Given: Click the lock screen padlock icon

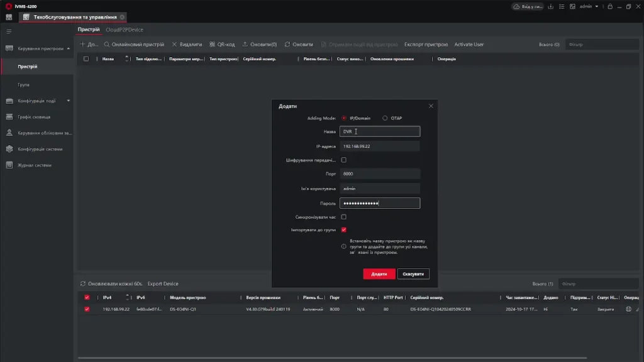Looking at the screenshot, I should coord(609,6).
